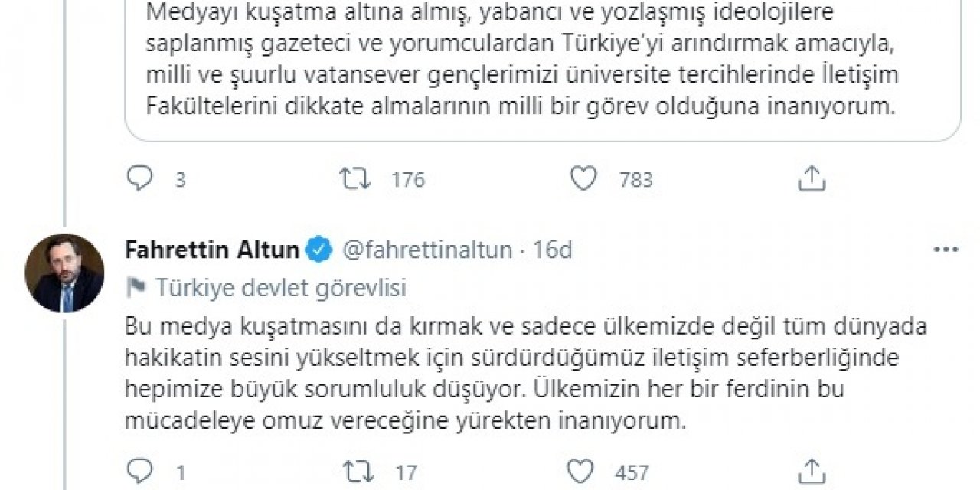980x490 pixels.
Task: Click the blue verified badge next to Fahrettin Altun
Action: coord(317,247)
